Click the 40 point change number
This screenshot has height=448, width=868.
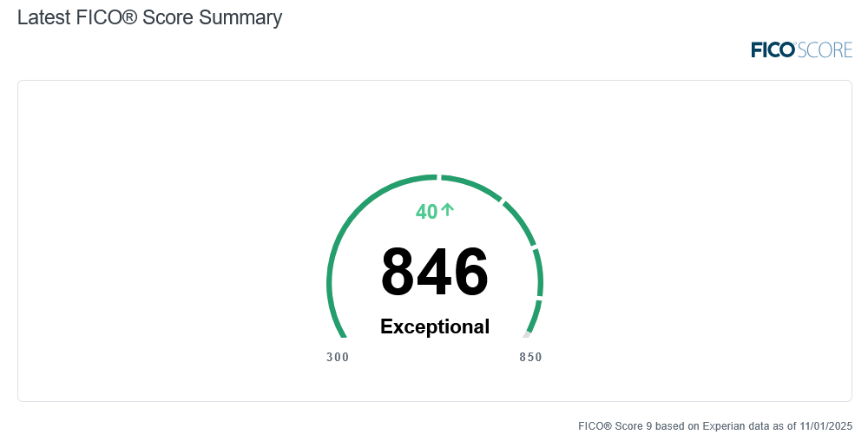coord(426,212)
